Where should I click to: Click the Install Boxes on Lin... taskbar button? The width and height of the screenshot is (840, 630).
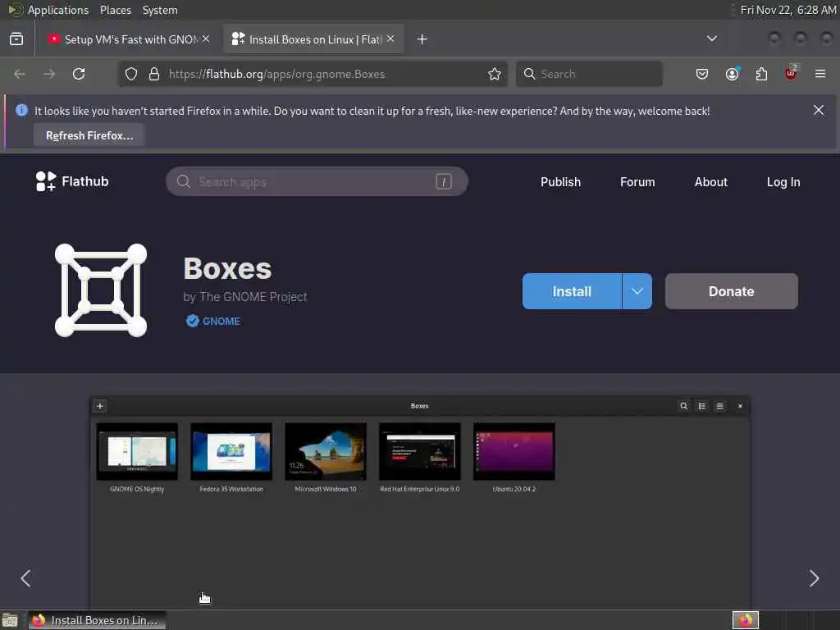(x=97, y=620)
